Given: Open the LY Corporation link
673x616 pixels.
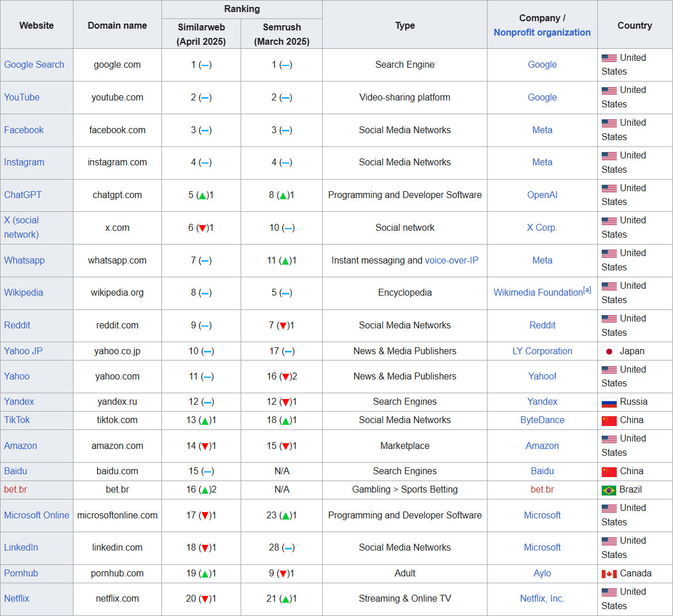Looking at the screenshot, I should (542, 351).
